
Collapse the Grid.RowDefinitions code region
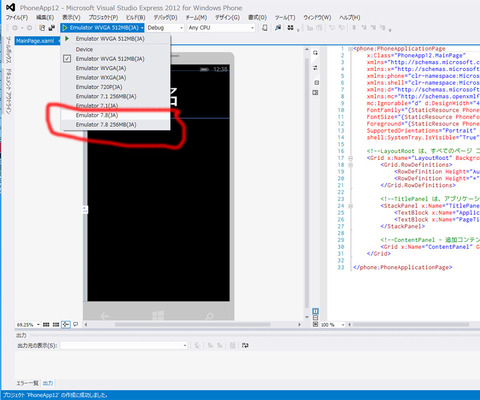pos(350,165)
